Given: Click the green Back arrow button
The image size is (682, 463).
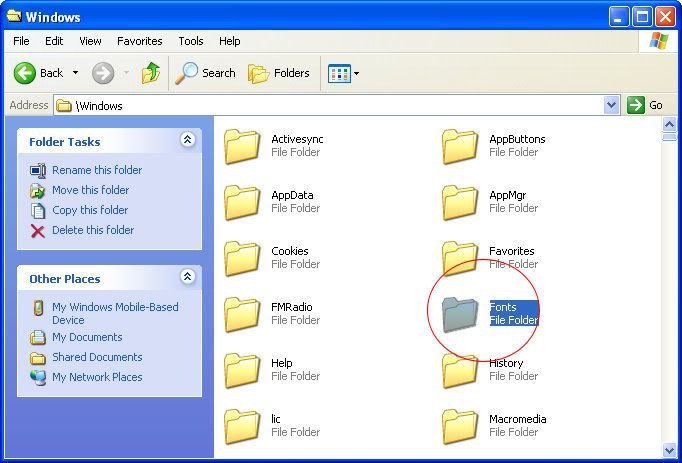Looking at the screenshot, I should (x=24, y=73).
